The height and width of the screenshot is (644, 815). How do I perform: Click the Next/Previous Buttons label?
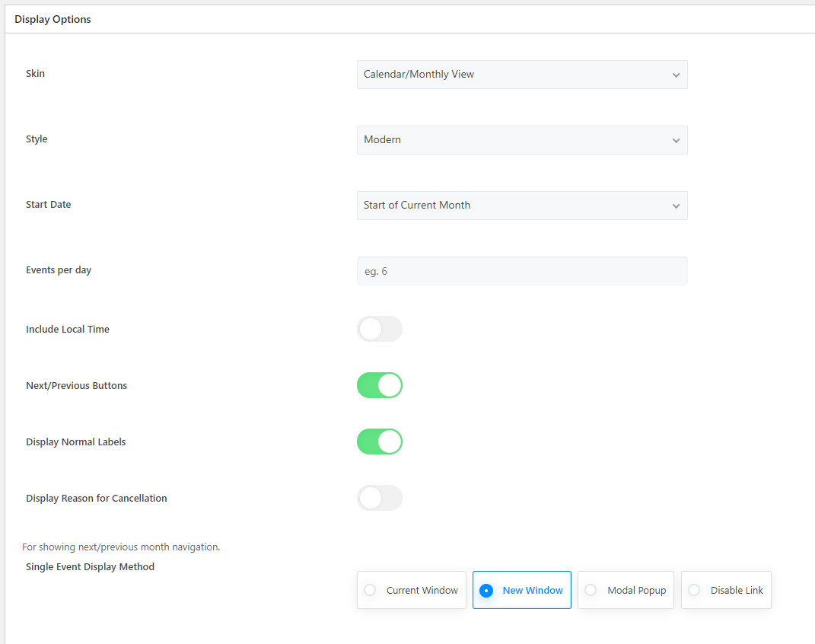pos(76,385)
